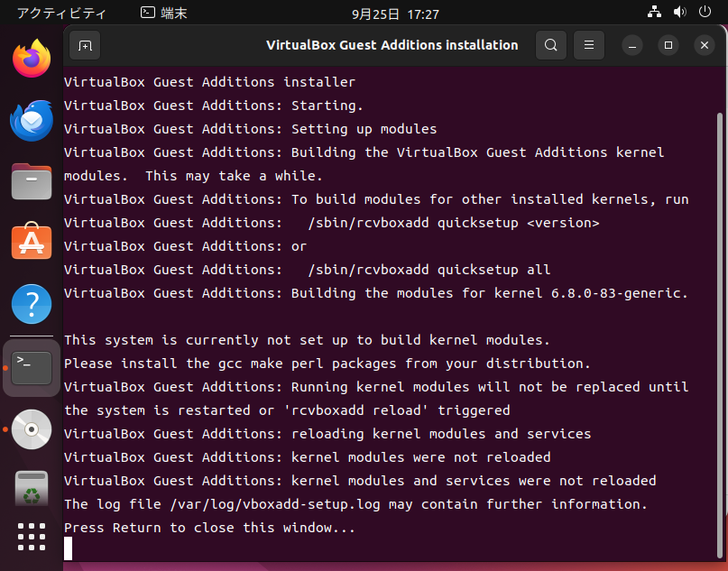This screenshot has width=728, height=571.
Task: Launch Ubuntu Software from the dock
Action: (x=32, y=243)
